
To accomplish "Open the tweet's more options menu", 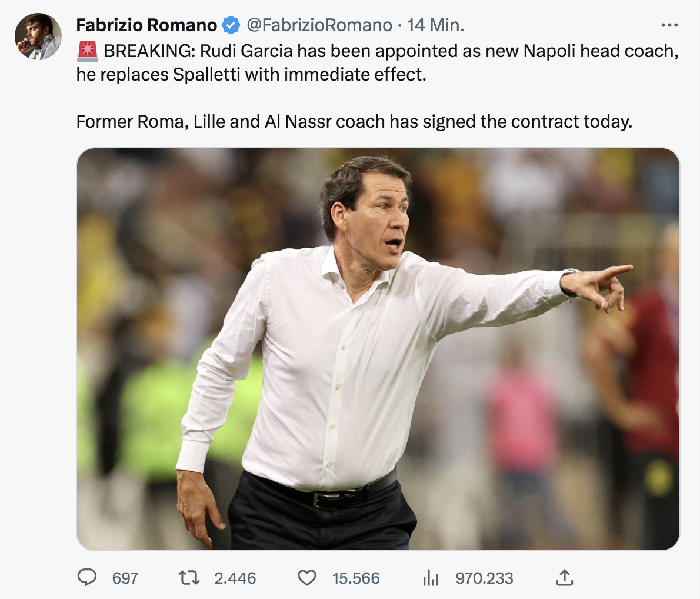I will (669, 25).
